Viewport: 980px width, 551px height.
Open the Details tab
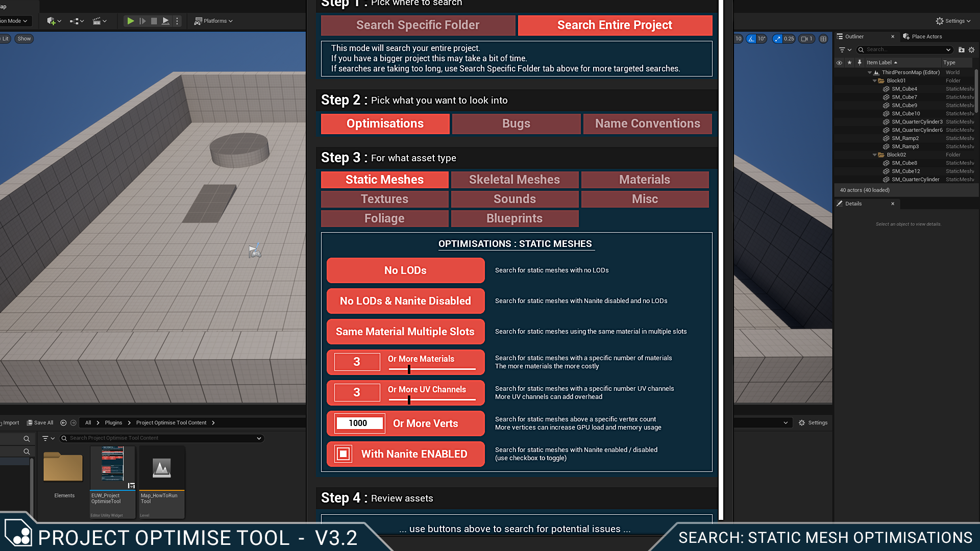(853, 204)
